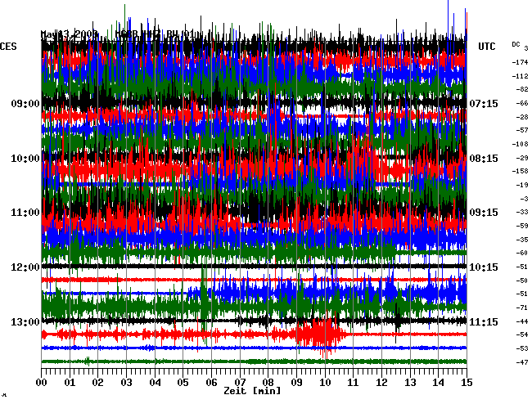Click the CES column header
Screen dimensions: 532x404
[x=8, y=47]
